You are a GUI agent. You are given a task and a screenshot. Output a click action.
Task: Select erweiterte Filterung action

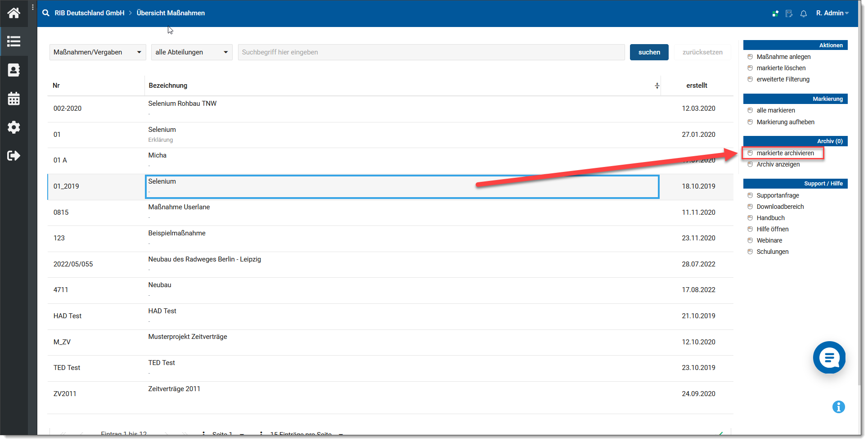click(x=783, y=79)
